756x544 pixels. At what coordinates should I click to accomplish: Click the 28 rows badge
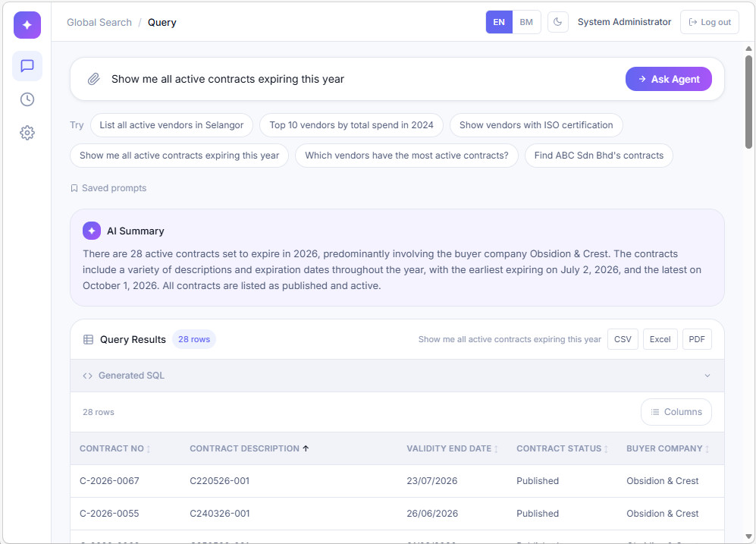194,339
